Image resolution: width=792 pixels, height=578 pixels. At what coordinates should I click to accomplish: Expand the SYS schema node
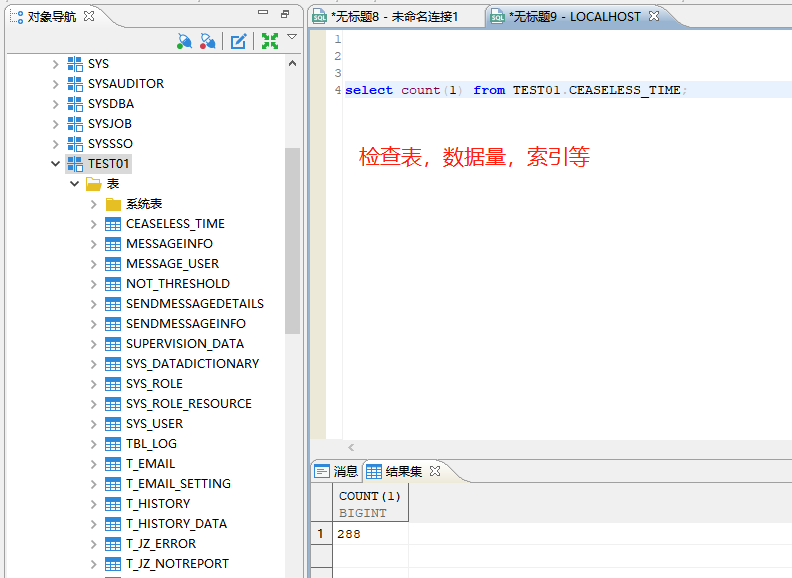(56, 64)
